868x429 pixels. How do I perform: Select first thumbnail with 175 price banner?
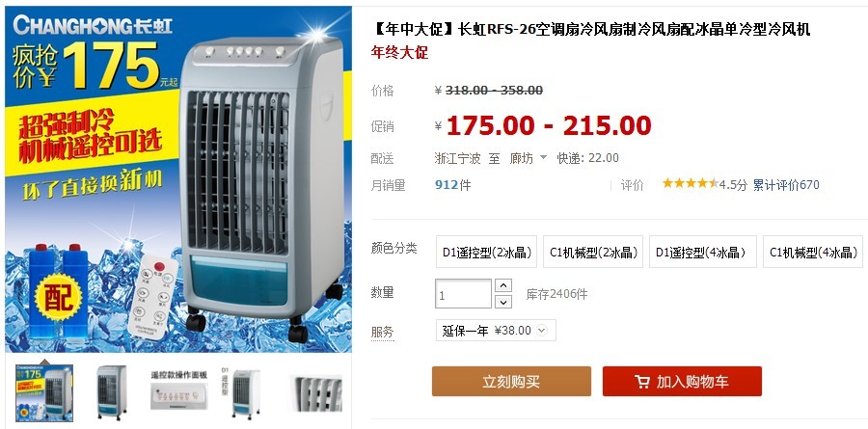(44, 393)
